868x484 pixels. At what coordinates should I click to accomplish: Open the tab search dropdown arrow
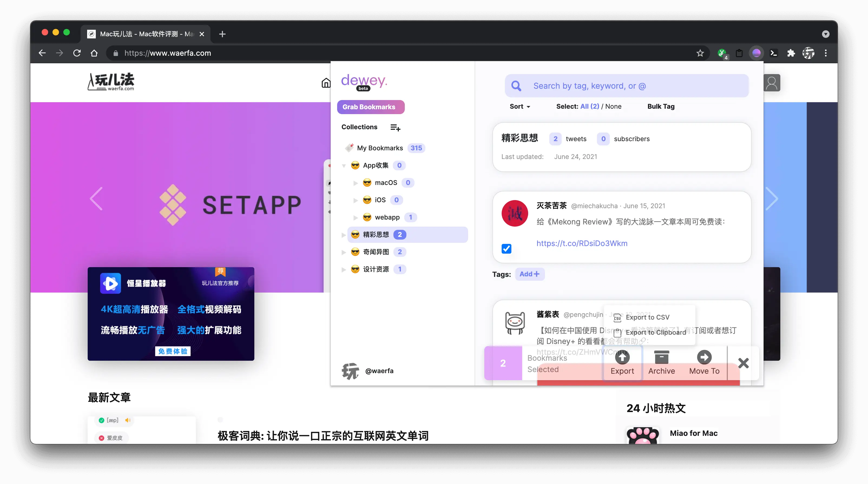826,34
